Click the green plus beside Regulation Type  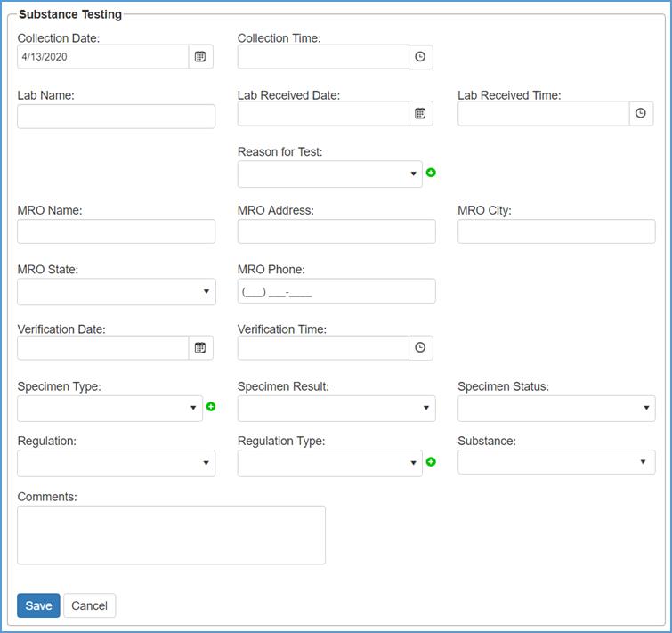pos(431,462)
